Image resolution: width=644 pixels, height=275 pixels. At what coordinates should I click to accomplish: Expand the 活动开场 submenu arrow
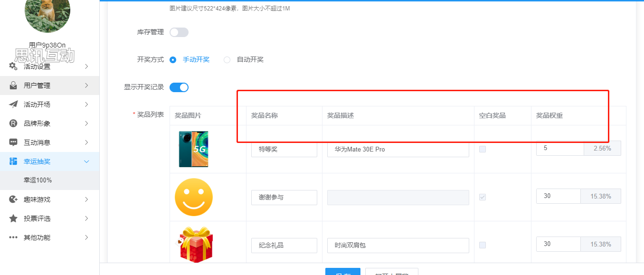coord(86,104)
